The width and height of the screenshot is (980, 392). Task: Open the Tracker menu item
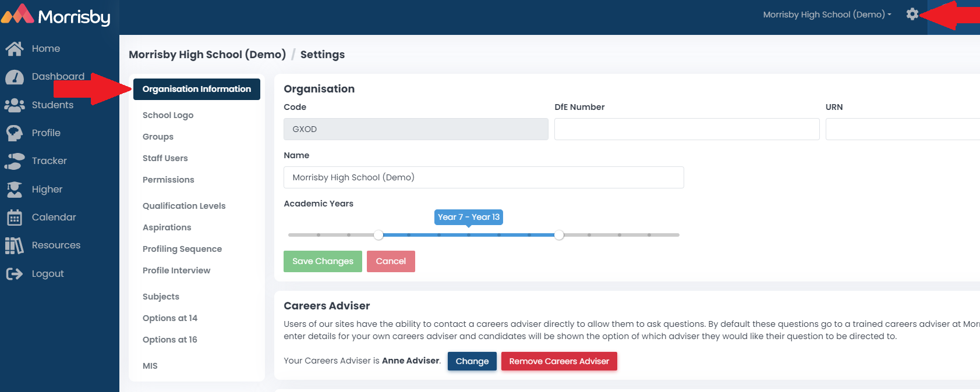point(49,161)
